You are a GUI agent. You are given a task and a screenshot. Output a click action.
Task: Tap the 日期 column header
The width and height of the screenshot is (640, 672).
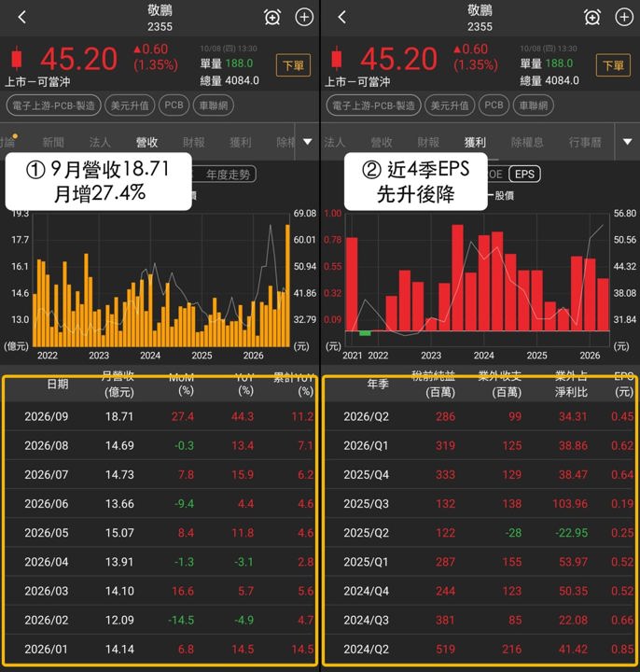tap(58, 384)
